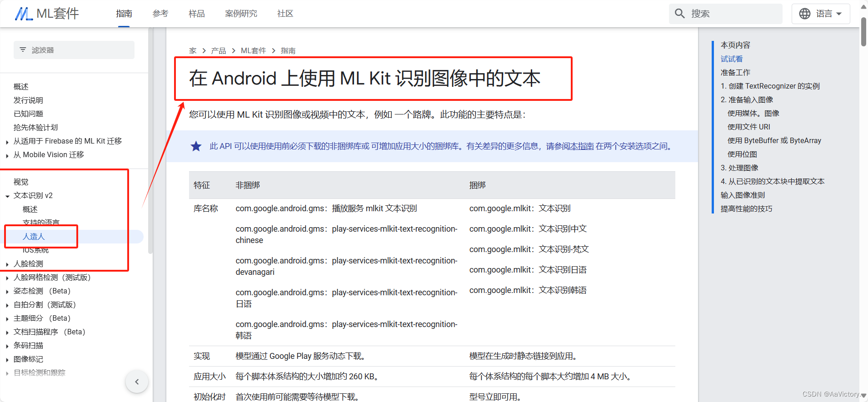Screen dimensions: 868x402
Task: Collapse the sidebar with the chevron button
Action: pos(137,382)
